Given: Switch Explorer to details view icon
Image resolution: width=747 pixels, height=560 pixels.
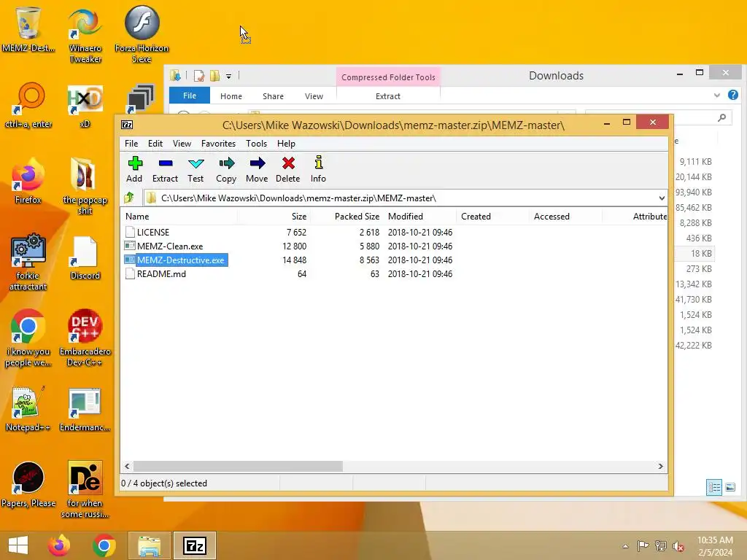Looking at the screenshot, I should 713,487.
